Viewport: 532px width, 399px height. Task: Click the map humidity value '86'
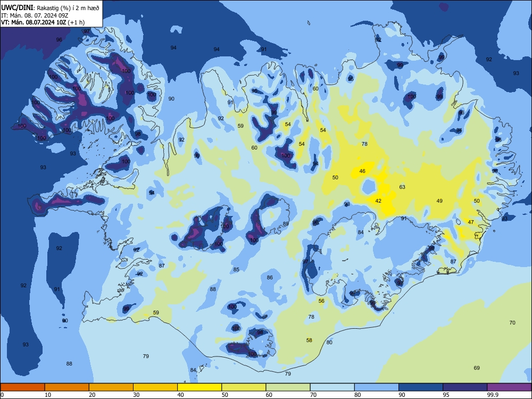tap(270, 278)
